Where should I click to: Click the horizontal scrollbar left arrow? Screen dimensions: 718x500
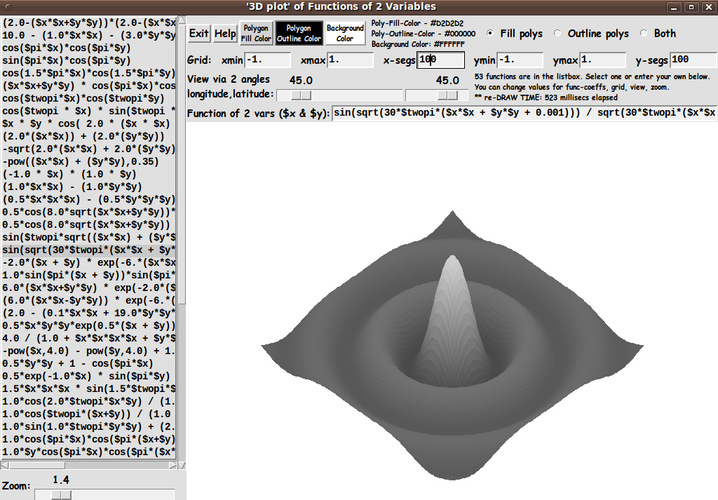[5, 465]
